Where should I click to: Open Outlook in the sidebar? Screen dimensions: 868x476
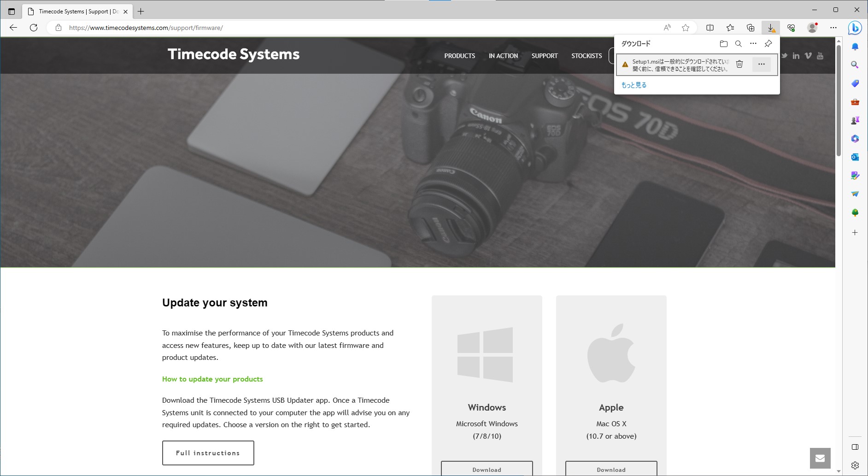tap(855, 157)
